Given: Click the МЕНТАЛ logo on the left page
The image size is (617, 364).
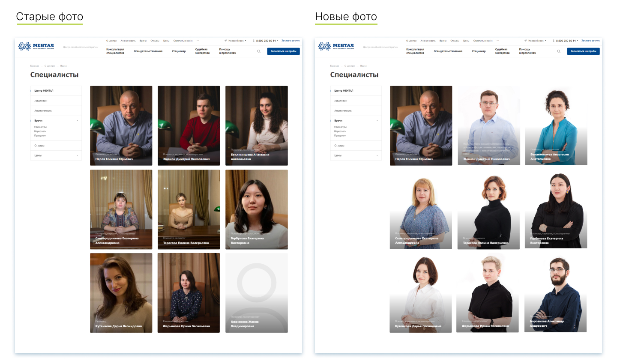Looking at the screenshot, I should point(36,46).
